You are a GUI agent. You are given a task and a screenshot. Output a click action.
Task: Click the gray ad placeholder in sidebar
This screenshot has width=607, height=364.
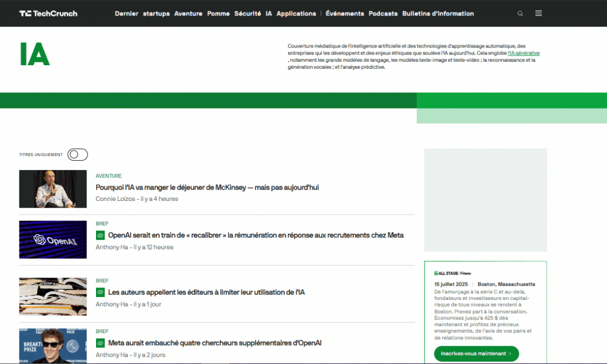click(485, 200)
